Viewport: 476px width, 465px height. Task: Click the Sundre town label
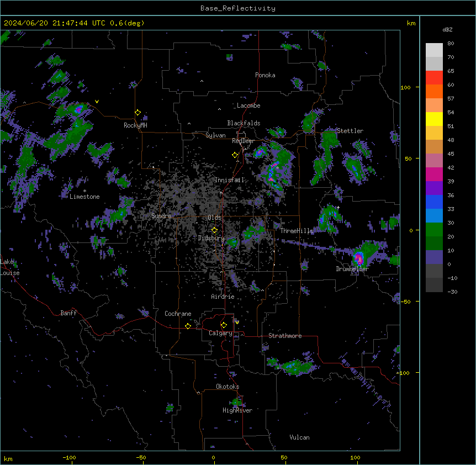pos(161,216)
